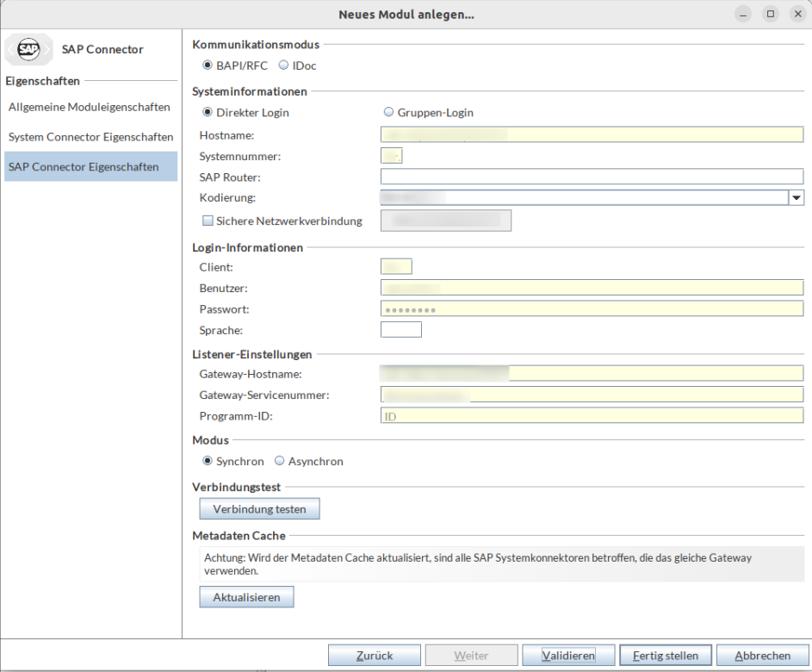This screenshot has width=812, height=672.
Task: Select SAP Connector Eigenschaften page
Action: (83, 166)
